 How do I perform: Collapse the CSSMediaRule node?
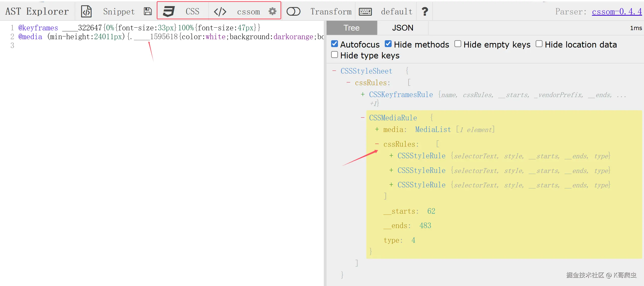(x=363, y=118)
